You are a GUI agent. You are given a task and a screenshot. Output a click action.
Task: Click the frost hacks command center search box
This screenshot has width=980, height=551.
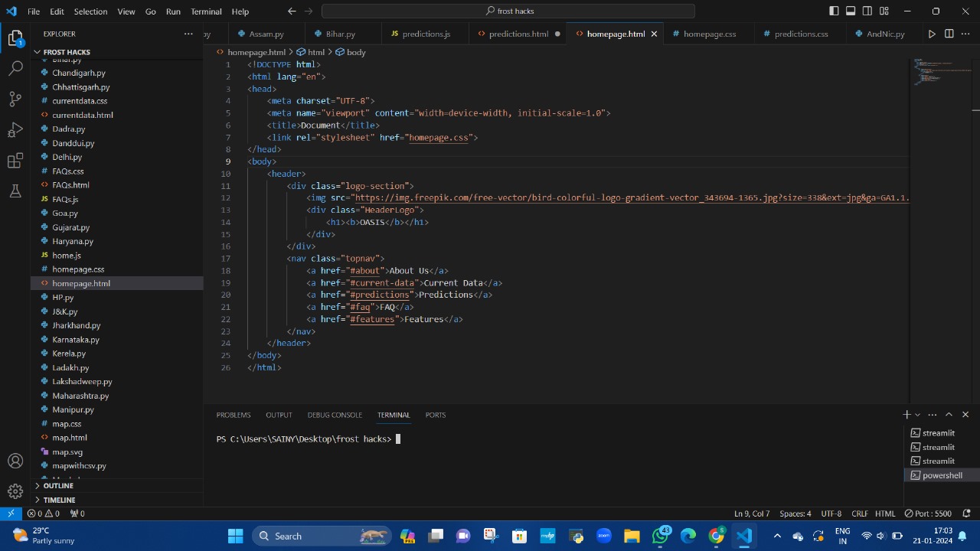[x=508, y=11]
